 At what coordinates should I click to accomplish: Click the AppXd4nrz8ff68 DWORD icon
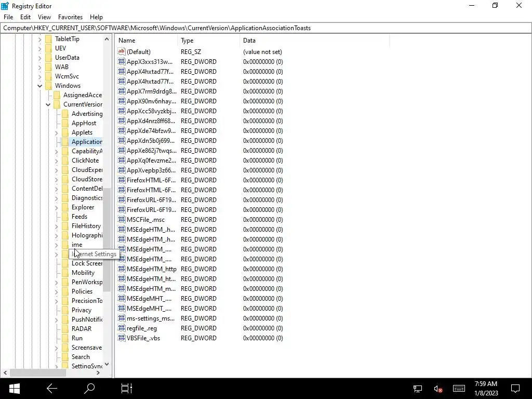click(122, 121)
